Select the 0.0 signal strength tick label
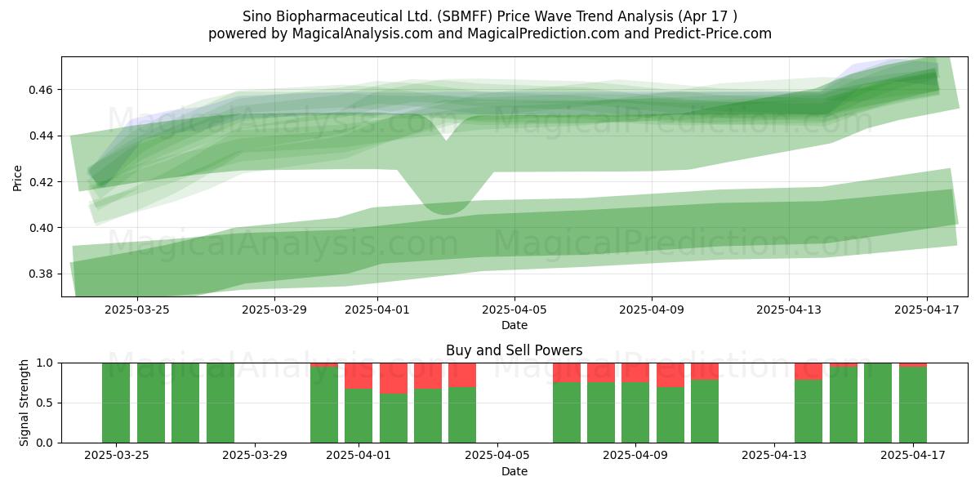This screenshot has height=490, width=980. pos(46,443)
